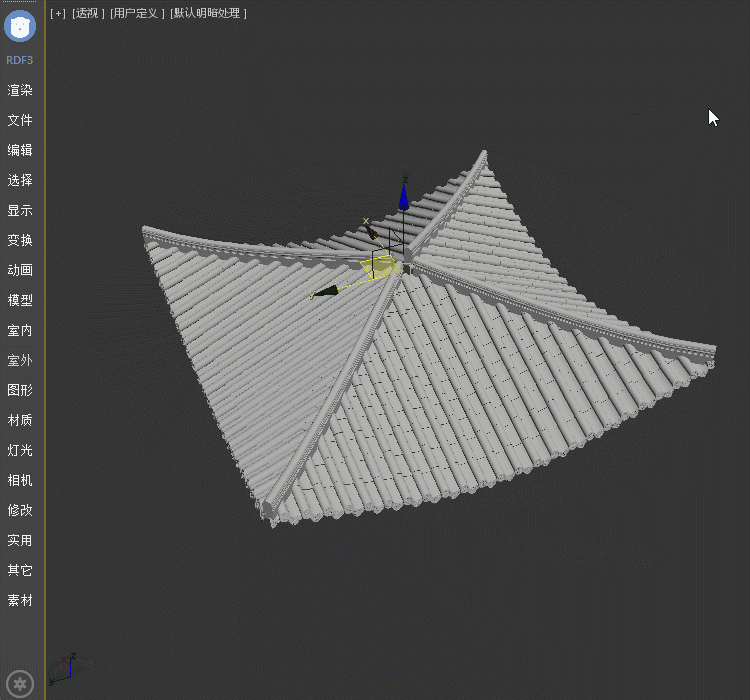Open the 默认明暗处理 shading menu
Viewport: 750px width, 700px height.
point(209,13)
